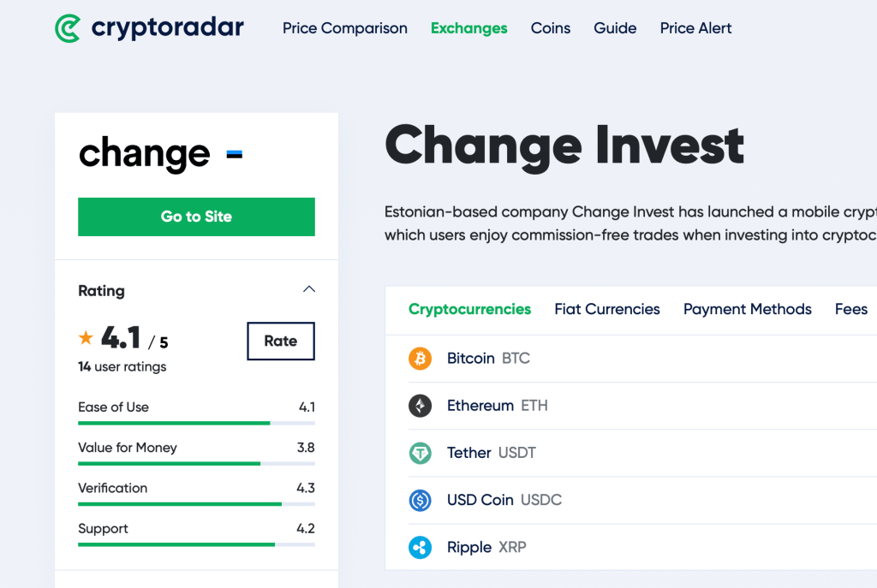Open the Price Alert link
Image resolution: width=877 pixels, height=588 pixels.
coord(695,28)
